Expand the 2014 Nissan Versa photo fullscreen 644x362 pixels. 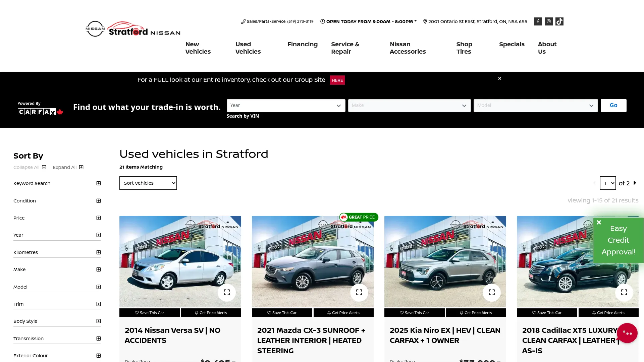coord(227,292)
